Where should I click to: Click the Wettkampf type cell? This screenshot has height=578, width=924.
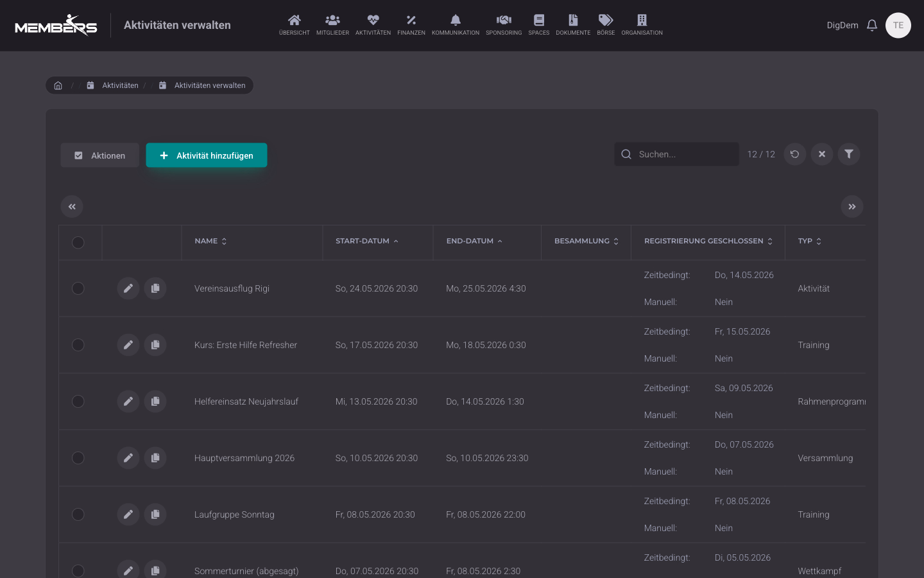819,571
